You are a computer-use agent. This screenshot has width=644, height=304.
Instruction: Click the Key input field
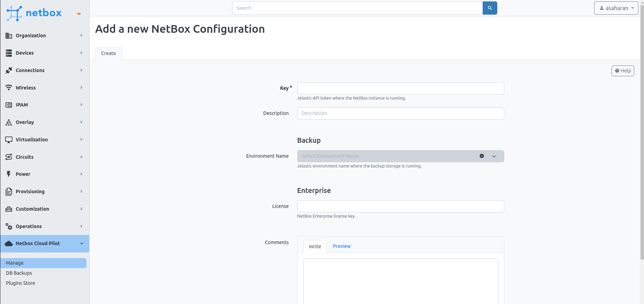pyautogui.click(x=400, y=88)
